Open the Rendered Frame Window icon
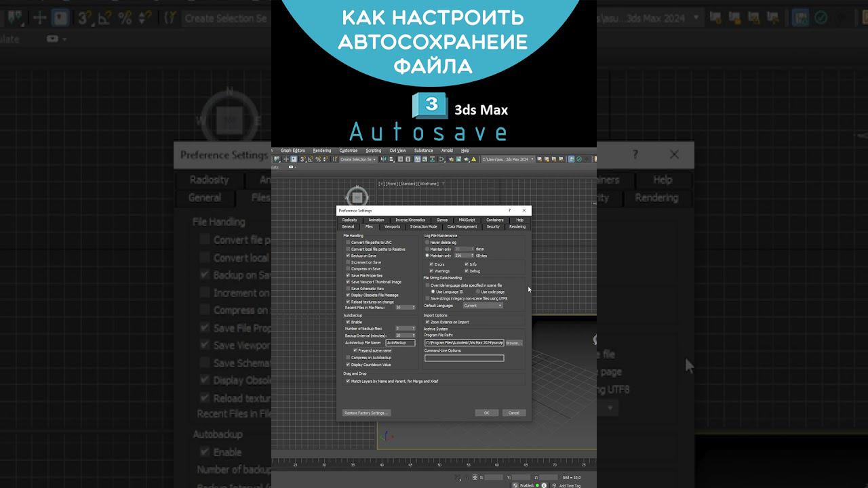 point(458,159)
